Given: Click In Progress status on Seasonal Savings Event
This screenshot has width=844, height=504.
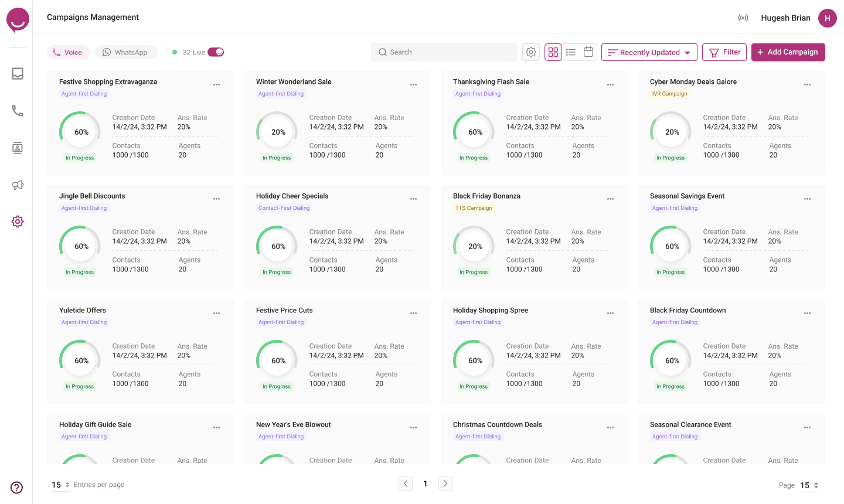Looking at the screenshot, I should tap(671, 273).
